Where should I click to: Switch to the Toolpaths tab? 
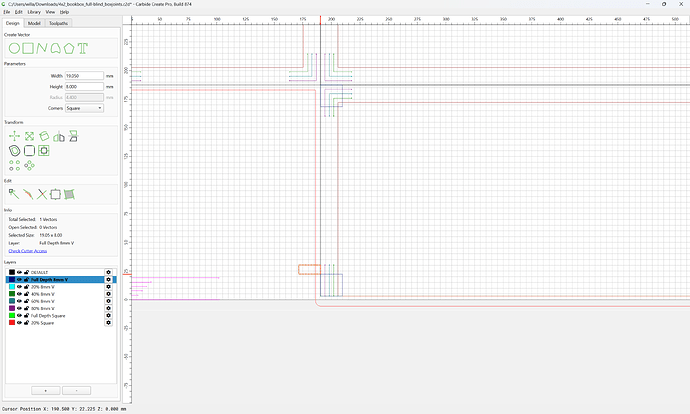58,23
